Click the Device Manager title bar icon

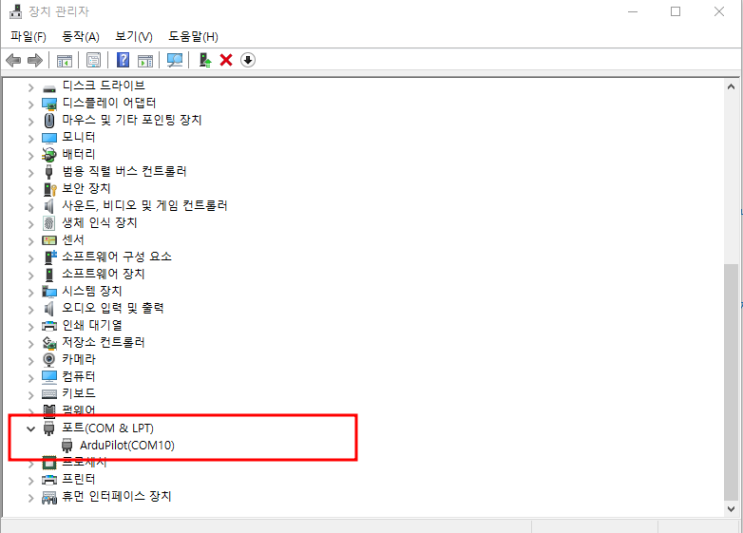[16, 11]
